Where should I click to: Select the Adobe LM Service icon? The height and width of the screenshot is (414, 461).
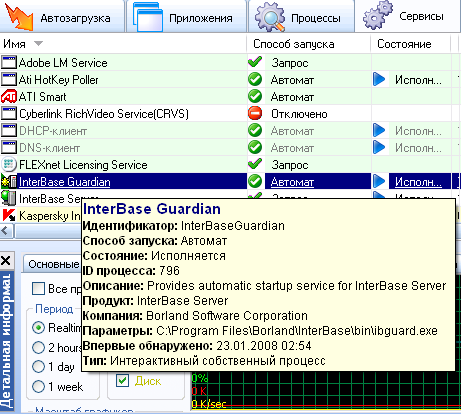click(9, 63)
